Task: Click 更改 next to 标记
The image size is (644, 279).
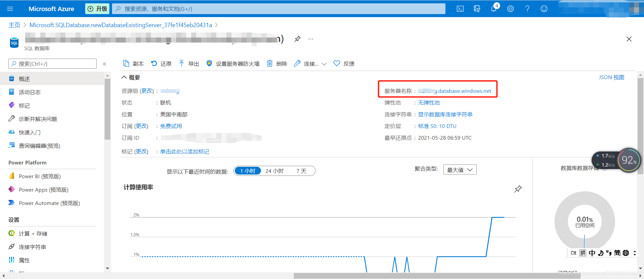Action: click(142, 151)
